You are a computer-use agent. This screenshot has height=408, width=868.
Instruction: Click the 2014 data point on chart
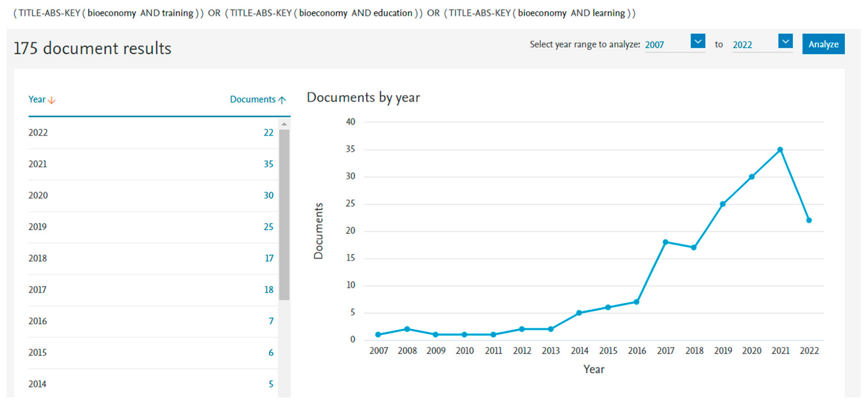coord(579,313)
